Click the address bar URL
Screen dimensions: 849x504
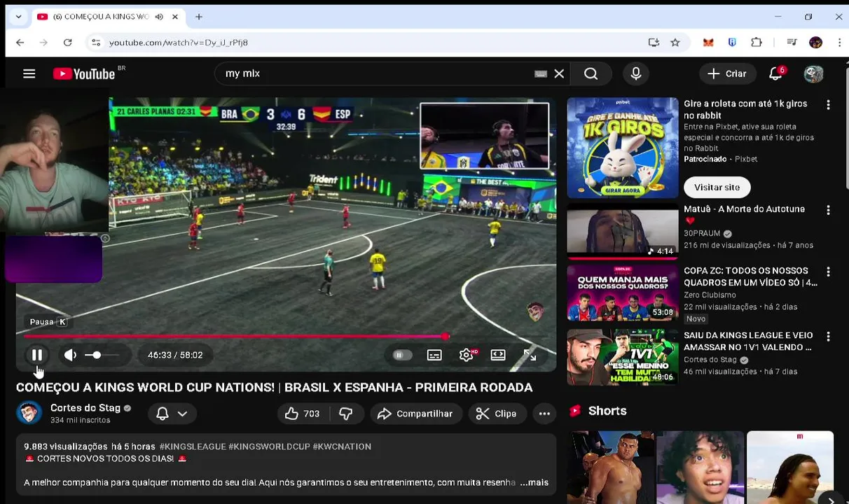179,43
